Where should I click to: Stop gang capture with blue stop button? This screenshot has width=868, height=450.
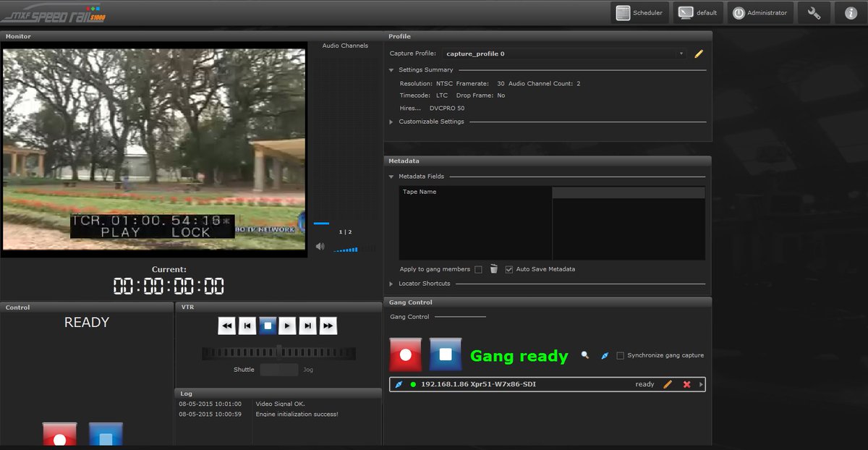click(446, 355)
